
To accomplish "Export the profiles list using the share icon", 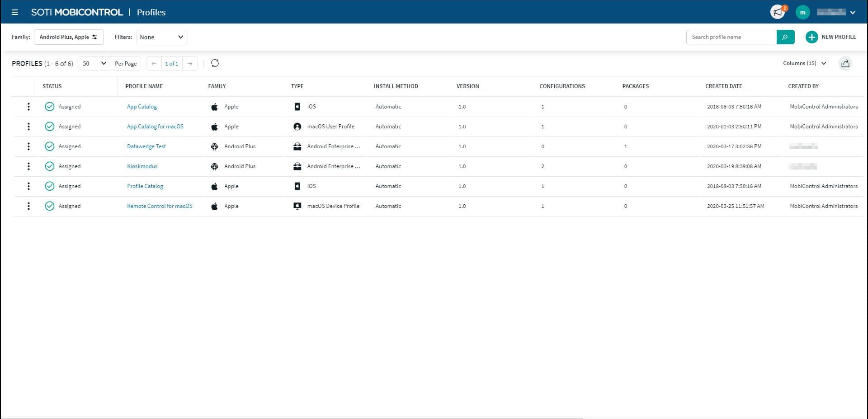I will pos(845,63).
